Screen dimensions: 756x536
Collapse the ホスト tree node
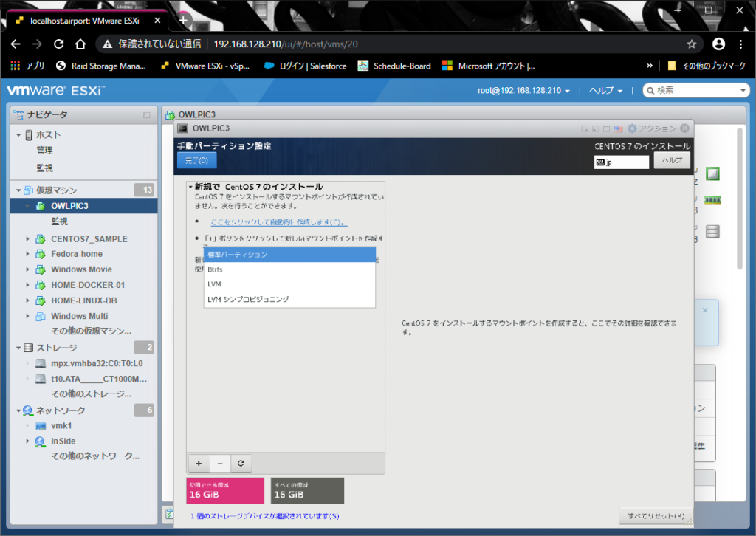coord(18,135)
